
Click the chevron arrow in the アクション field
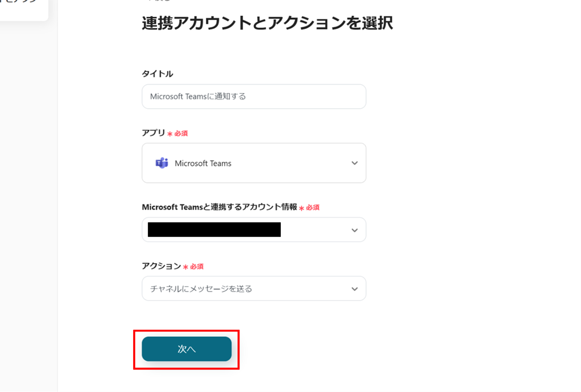tap(354, 289)
